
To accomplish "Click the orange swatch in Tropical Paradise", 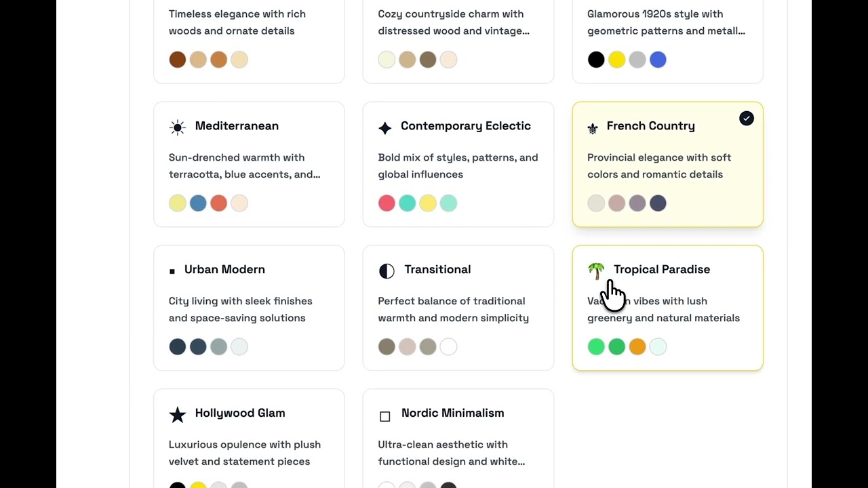I will pyautogui.click(x=637, y=347).
